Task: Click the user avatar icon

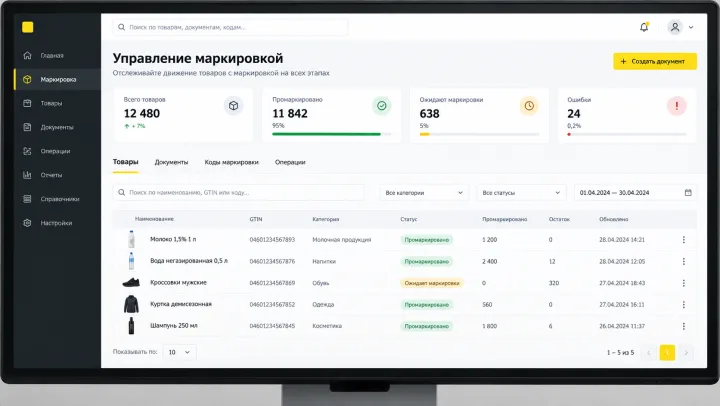Action: point(675,27)
